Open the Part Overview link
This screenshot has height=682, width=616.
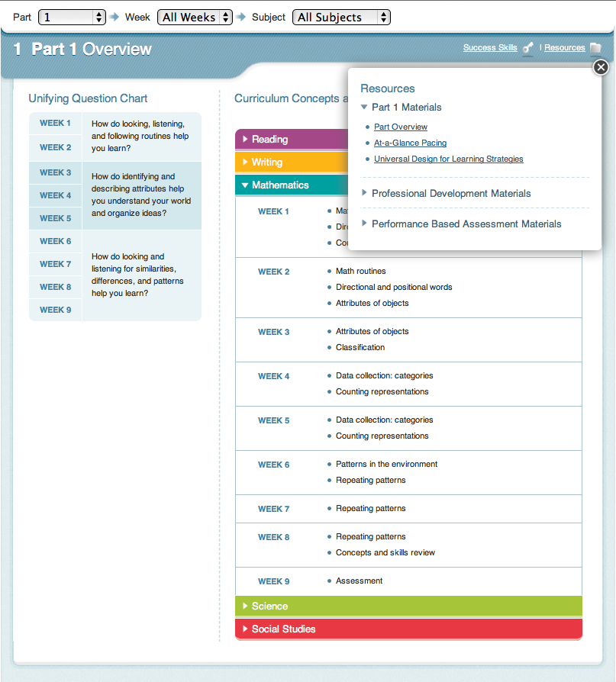point(401,127)
